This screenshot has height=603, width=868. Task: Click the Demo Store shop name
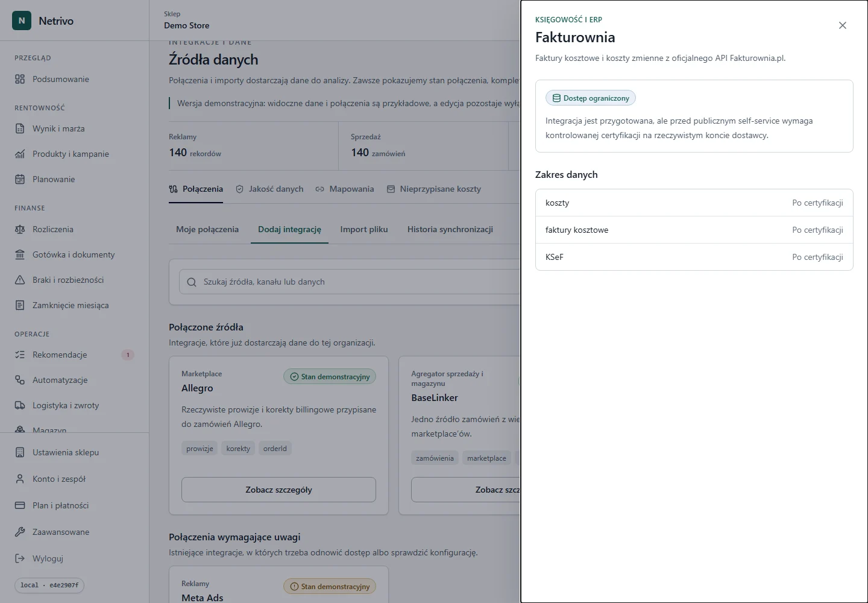click(x=187, y=25)
